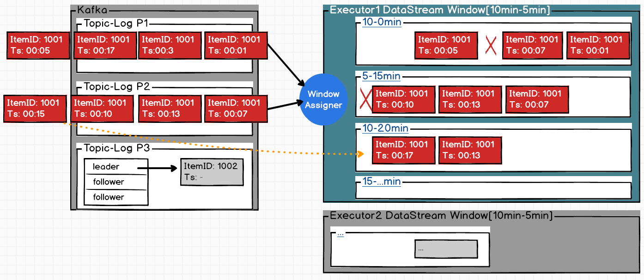This screenshot has height=280, width=644.
Task: Click Ts: 00:10 card in 5-15min window
Action: click(x=404, y=99)
